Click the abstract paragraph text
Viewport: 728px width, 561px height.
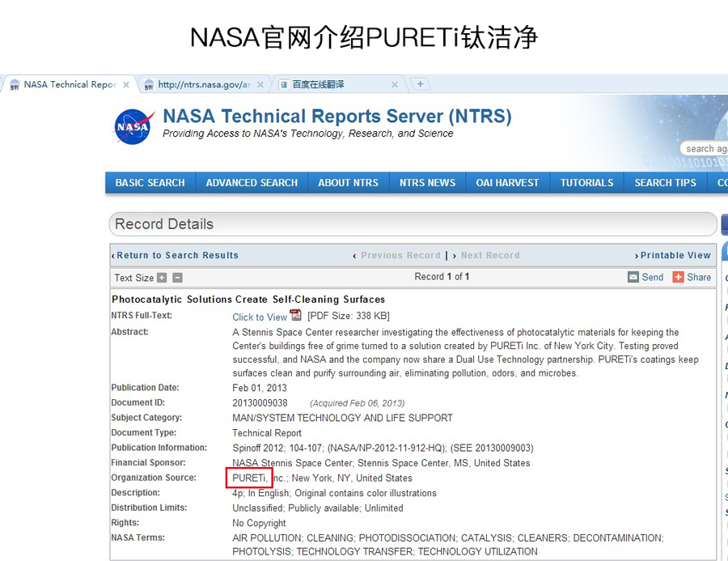pyautogui.click(x=465, y=353)
